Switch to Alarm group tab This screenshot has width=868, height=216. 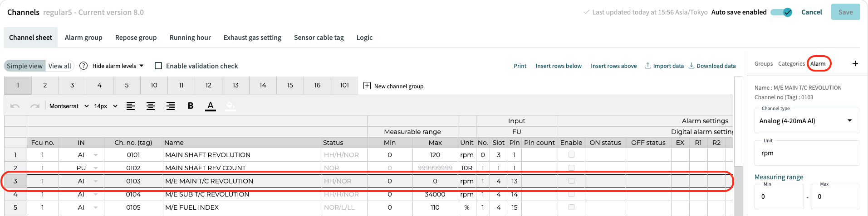[83, 37]
